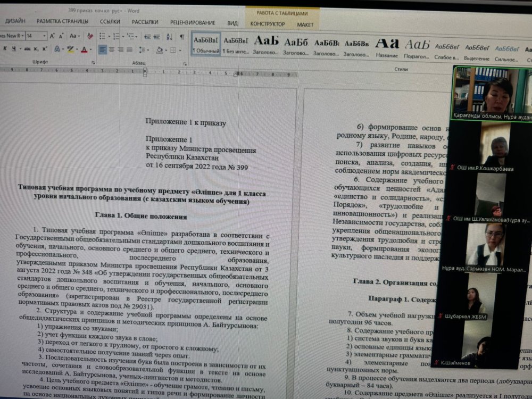
Task: Apply multilevel list
Action: (130, 36)
